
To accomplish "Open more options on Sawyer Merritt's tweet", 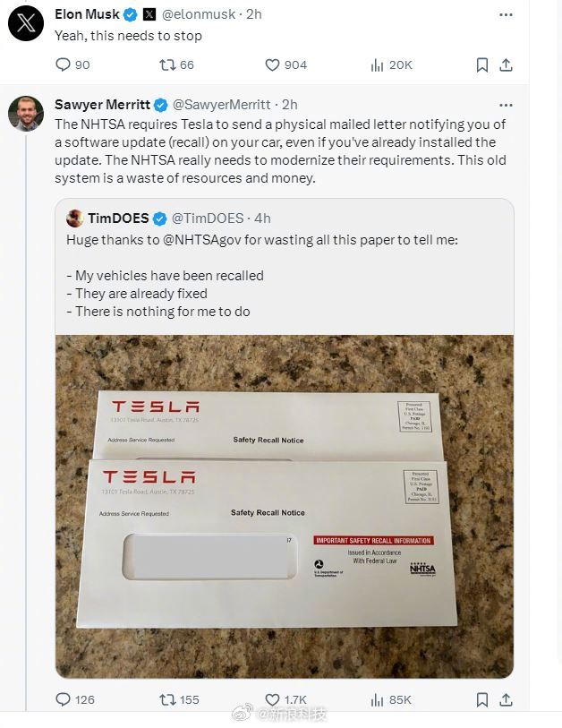I will [x=506, y=105].
